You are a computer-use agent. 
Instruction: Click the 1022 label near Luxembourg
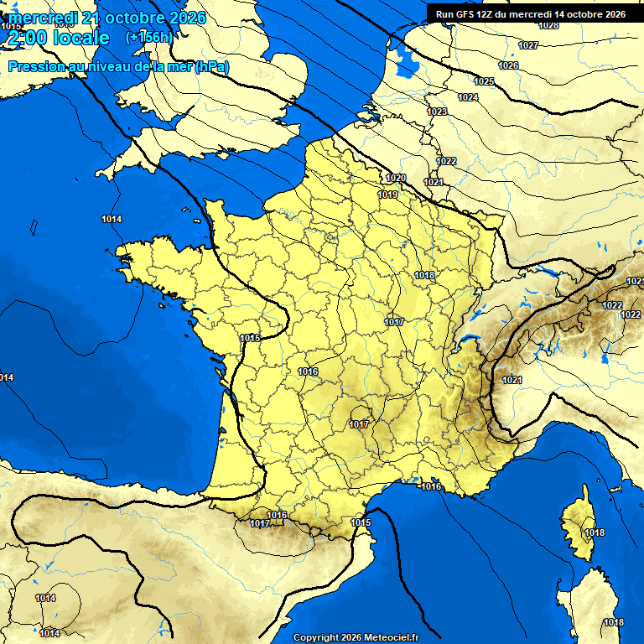(446, 161)
